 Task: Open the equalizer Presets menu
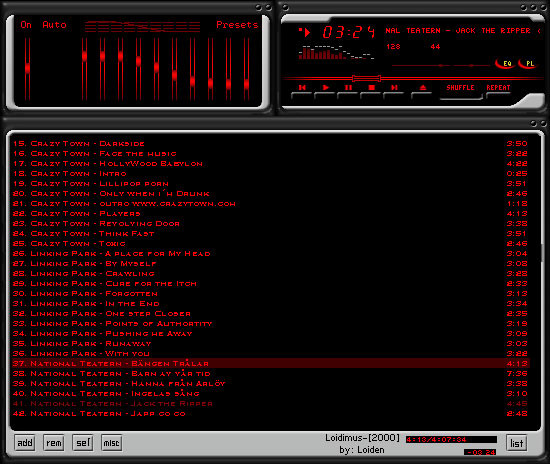click(x=237, y=25)
